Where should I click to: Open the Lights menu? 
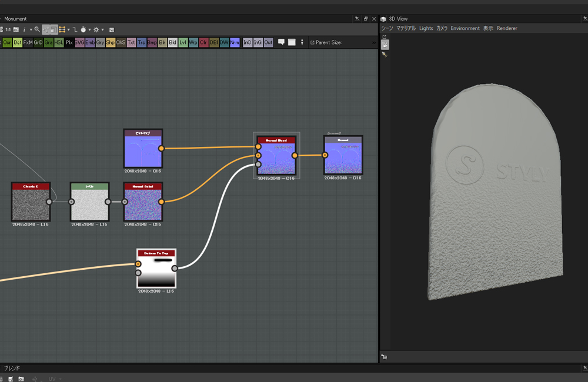(426, 28)
